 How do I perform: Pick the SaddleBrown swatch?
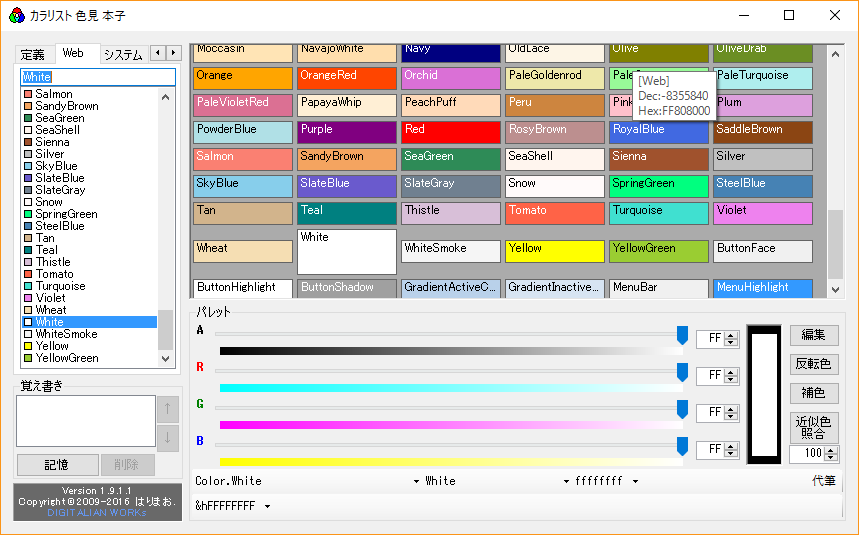pyautogui.click(x=763, y=133)
